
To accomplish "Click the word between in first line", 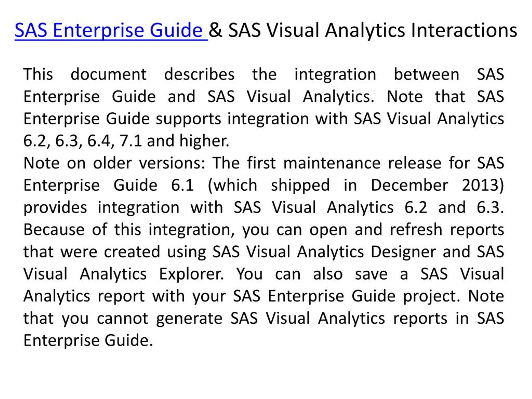I will (427, 74).
